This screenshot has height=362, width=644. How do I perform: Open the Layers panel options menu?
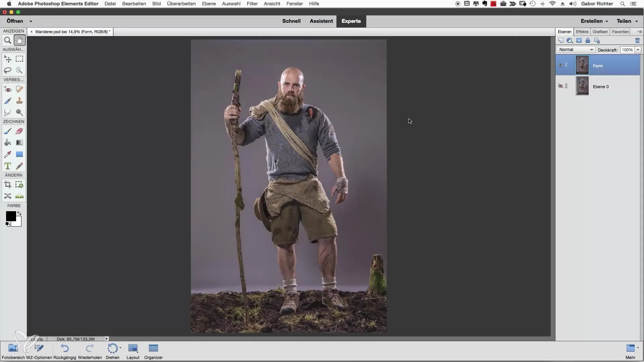pyautogui.click(x=639, y=32)
